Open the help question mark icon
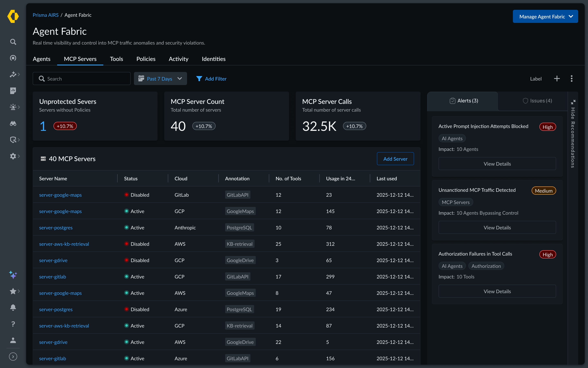The image size is (588, 368). coord(13,324)
